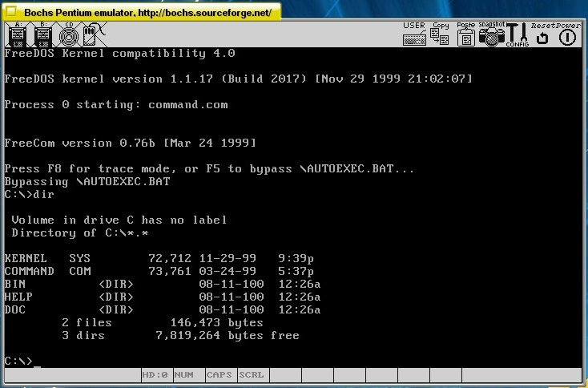Click the final C:\> prompt
This screenshot has width=588, height=388.
[x=18, y=362]
